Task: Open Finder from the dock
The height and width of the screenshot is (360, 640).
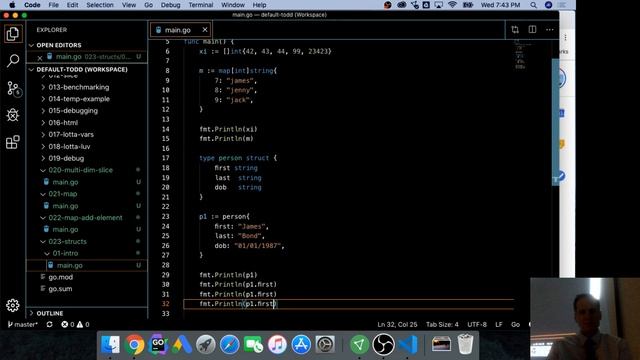Action: 110,344
